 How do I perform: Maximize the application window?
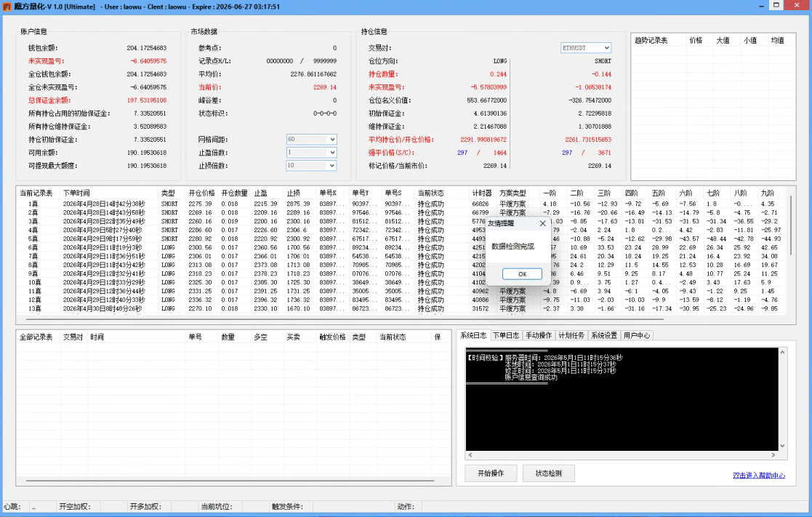click(x=776, y=5)
